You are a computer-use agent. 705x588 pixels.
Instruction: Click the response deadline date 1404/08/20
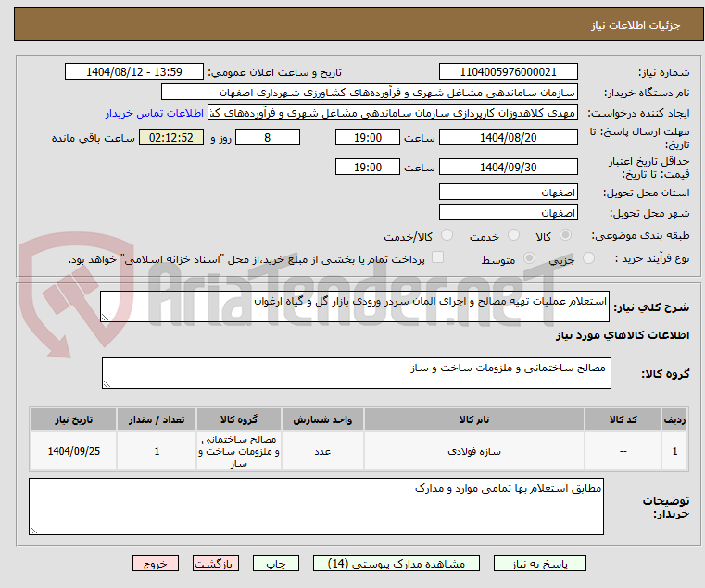point(508,138)
